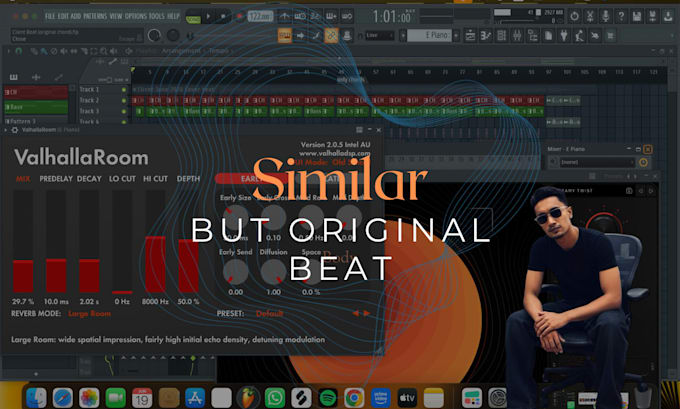Open REVERB MODE Large Room selector
Image resolution: width=680 pixels, height=409 pixels.
click(x=89, y=314)
